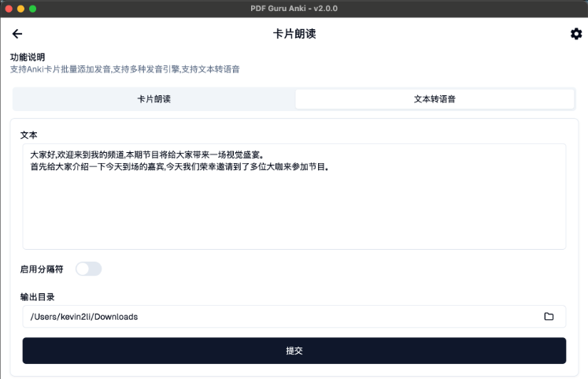The height and width of the screenshot is (379, 588).
Task: Click the 卡片朗读 page heading
Action: (x=294, y=34)
